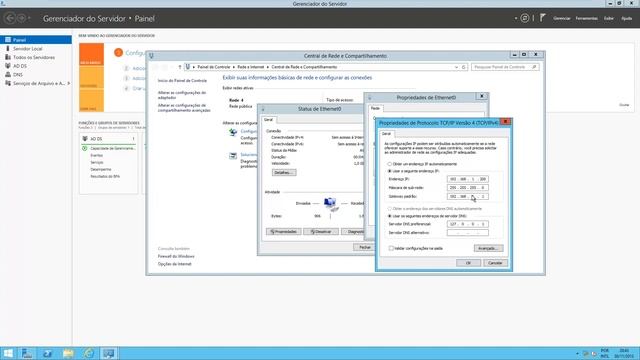640x360 pixels.
Task: Open PowerShell from the taskbar
Action: point(47,353)
